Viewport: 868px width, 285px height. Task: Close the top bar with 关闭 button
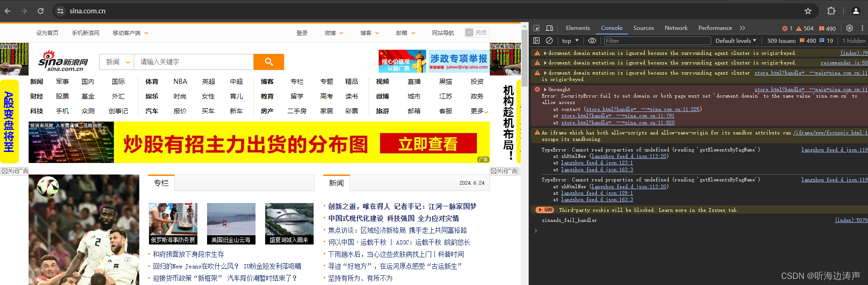tap(476, 33)
